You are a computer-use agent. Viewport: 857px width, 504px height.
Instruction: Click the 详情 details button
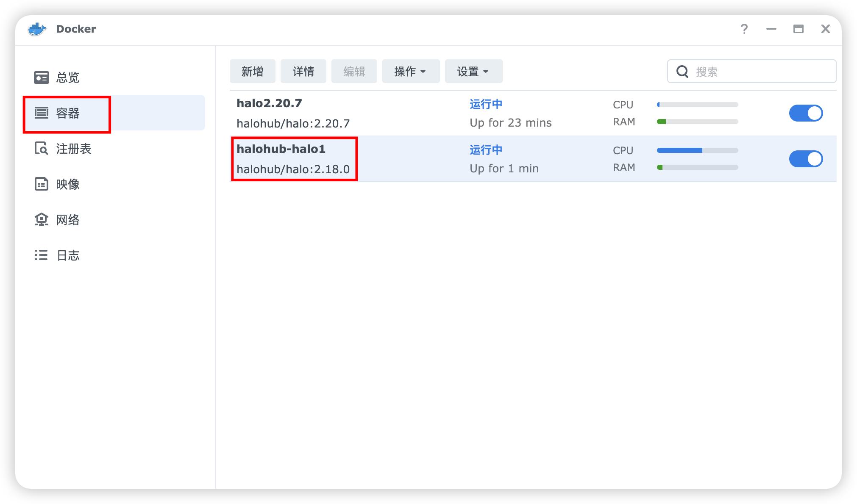303,71
